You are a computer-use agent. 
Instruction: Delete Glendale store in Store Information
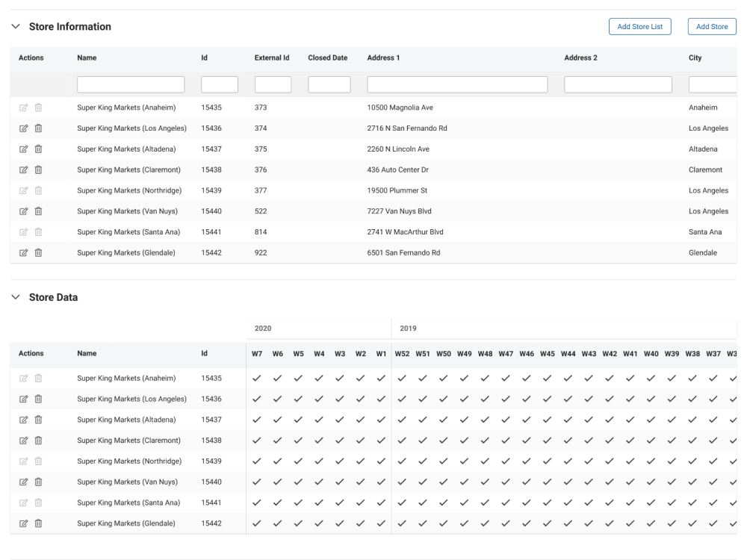(39, 253)
